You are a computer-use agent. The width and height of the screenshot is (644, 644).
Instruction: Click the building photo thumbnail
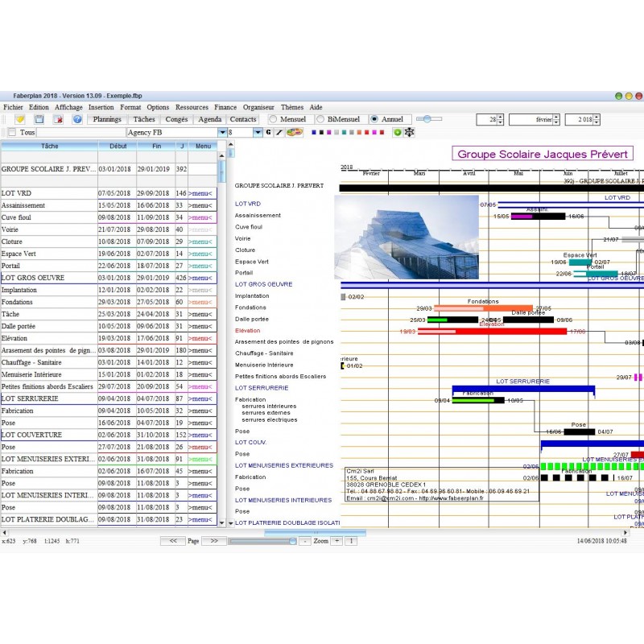pyautogui.click(x=407, y=237)
